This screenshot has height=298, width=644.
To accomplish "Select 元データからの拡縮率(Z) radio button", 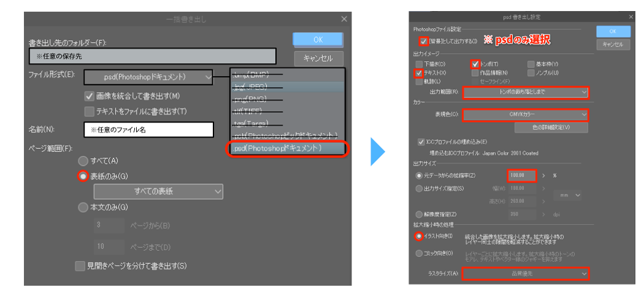I will click(x=419, y=176).
